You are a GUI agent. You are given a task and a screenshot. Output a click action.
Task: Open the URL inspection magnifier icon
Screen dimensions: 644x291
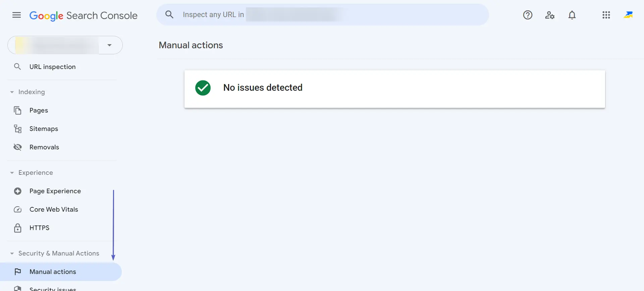point(18,66)
